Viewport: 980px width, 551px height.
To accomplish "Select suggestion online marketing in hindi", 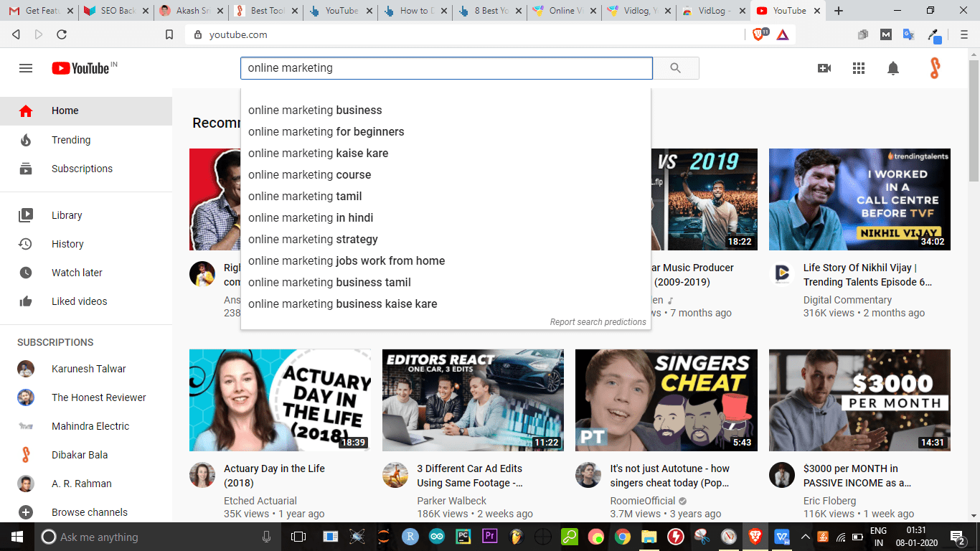I will (446, 218).
